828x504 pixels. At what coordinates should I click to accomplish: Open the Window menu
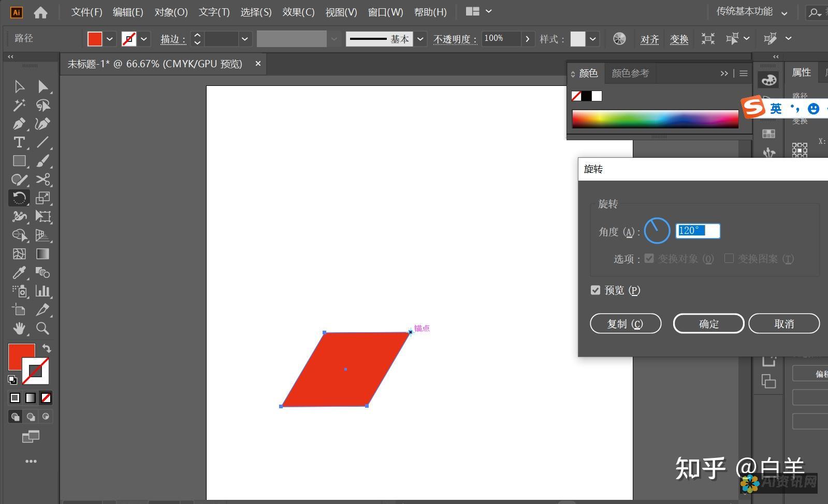coord(385,12)
